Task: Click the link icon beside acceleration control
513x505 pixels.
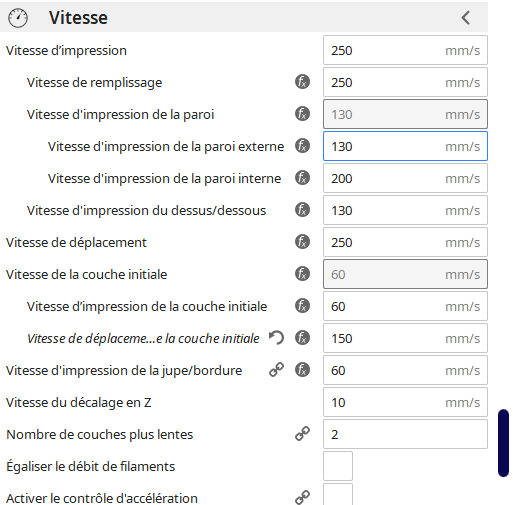Action: point(302,497)
